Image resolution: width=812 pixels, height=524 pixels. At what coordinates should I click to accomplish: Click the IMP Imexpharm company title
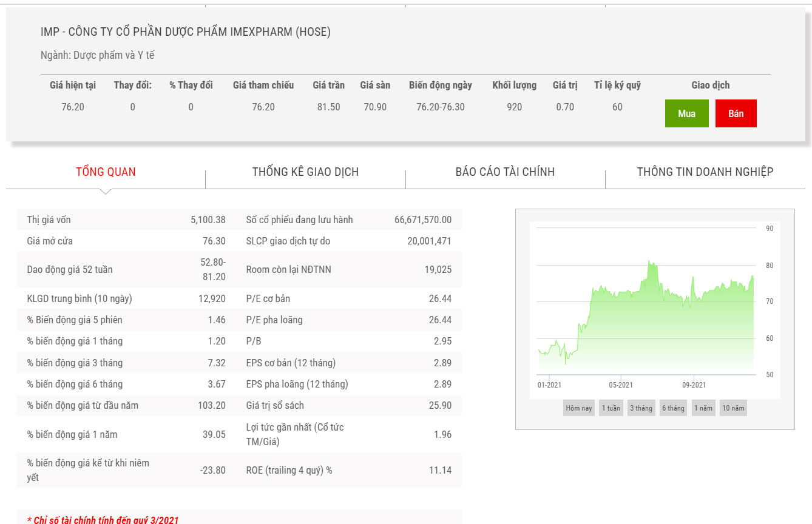tap(186, 32)
